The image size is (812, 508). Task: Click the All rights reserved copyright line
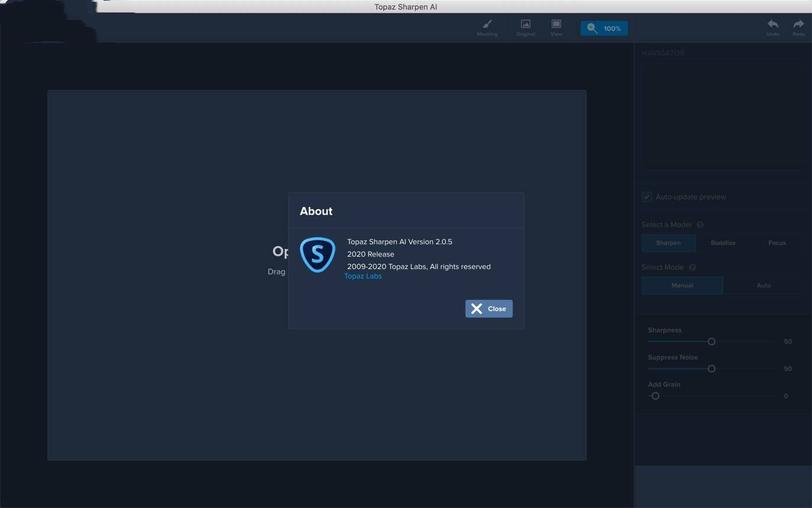pyautogui.click(x=419, y=267)
